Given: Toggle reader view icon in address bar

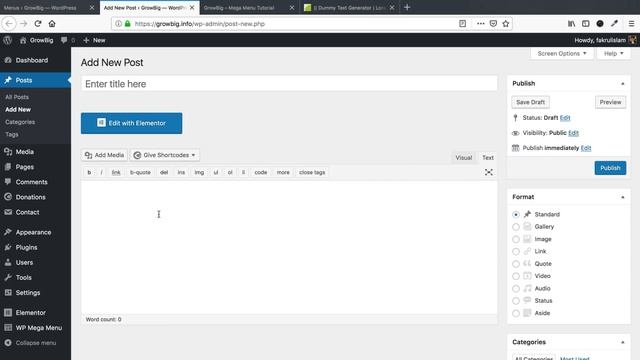Looking at the screenshot, I should (x=462, y=24).
